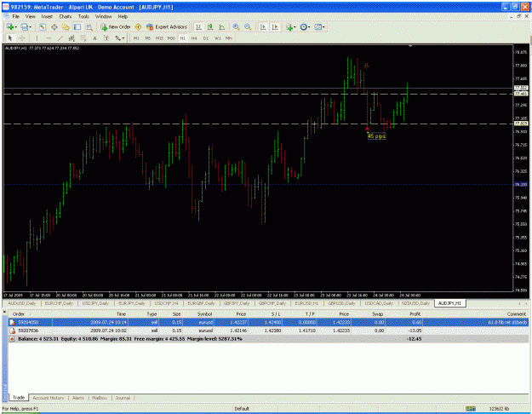This screenshot has height=414, width=532.
Task: Open the MetaEditor yellow diamond icon
Action: 138,26
